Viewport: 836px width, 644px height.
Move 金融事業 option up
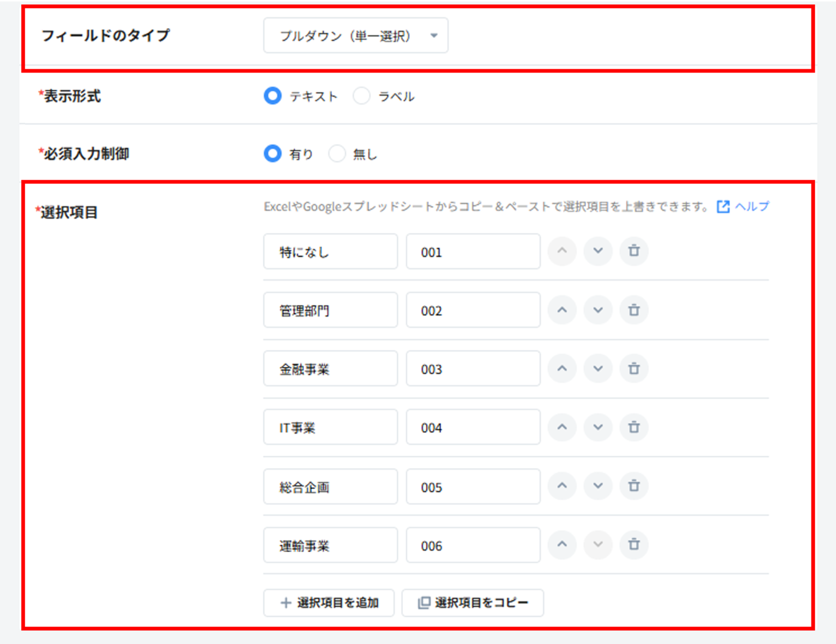[562, 369]
